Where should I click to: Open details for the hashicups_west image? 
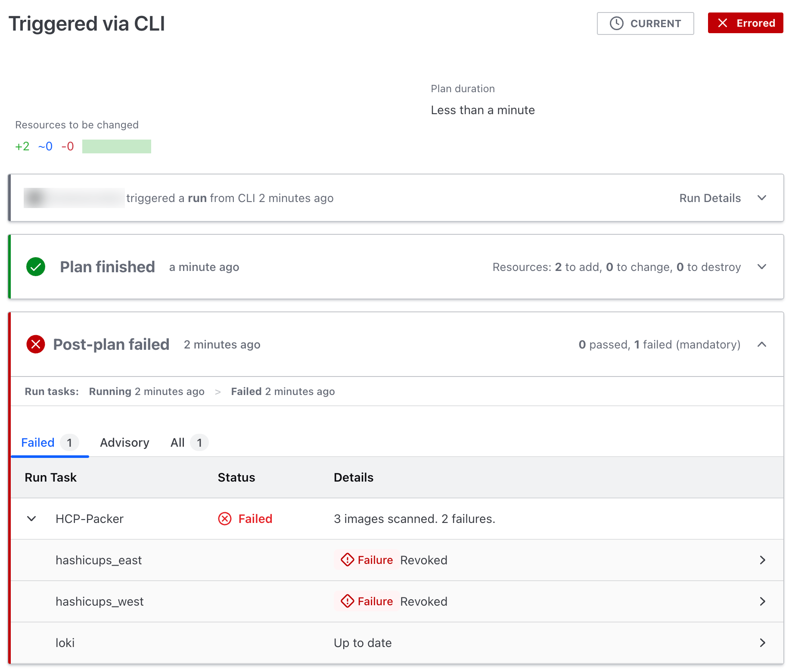point(763,601)
